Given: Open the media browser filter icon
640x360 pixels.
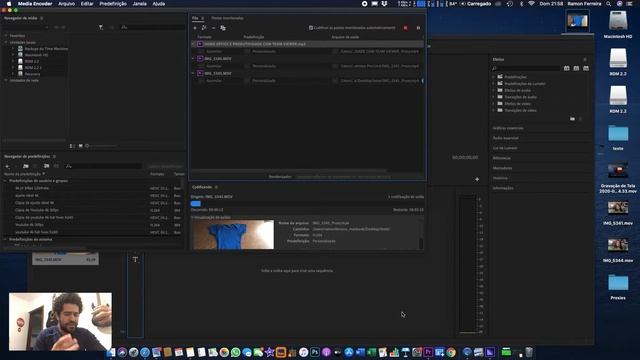Looking at the screenshot, I should click(x=101, y=27).
